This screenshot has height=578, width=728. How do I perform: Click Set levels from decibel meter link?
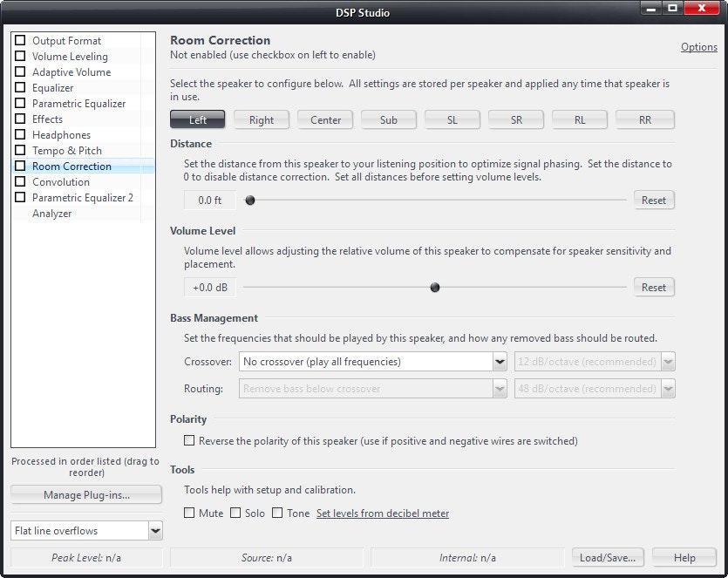click(x=383, y=513)
